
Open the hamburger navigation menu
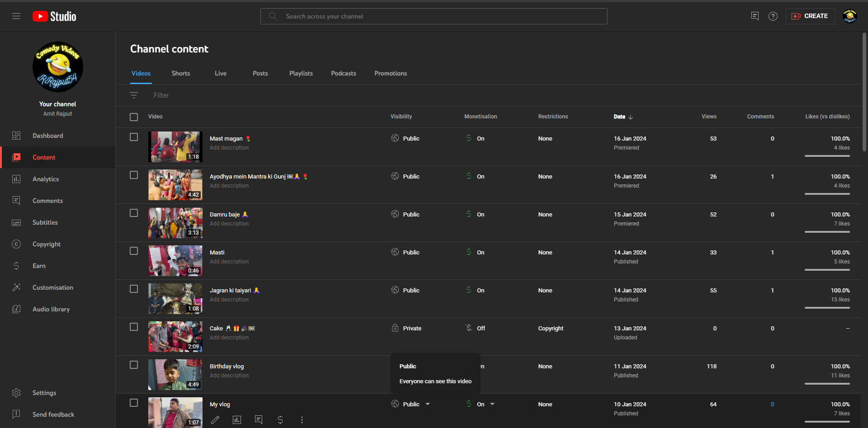16,16
